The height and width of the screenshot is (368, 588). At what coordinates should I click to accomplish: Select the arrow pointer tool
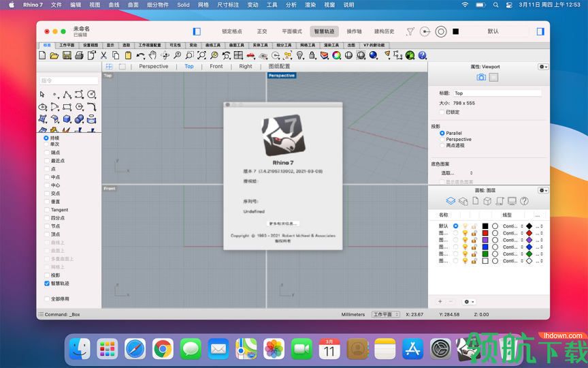click(42, 94)
